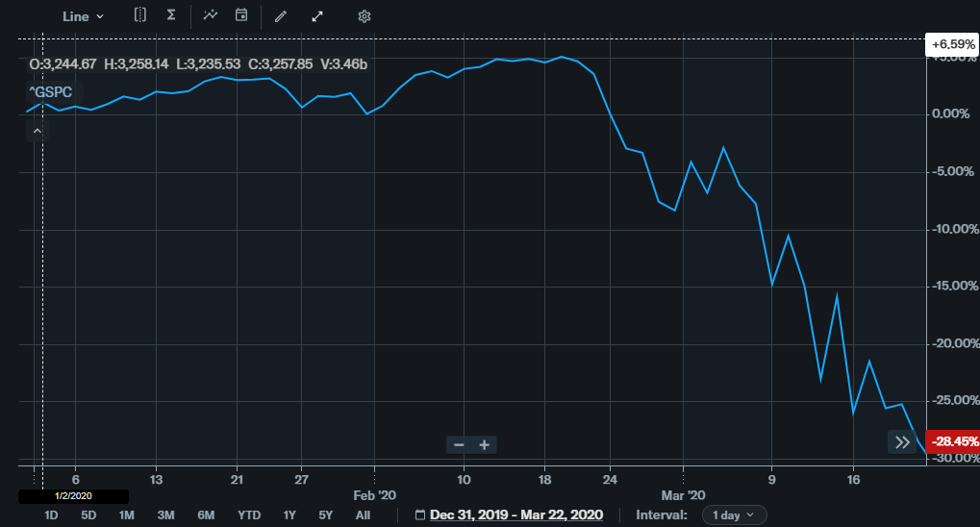Expand chart to full screen

pyautogui.click(x=317, y=16)
